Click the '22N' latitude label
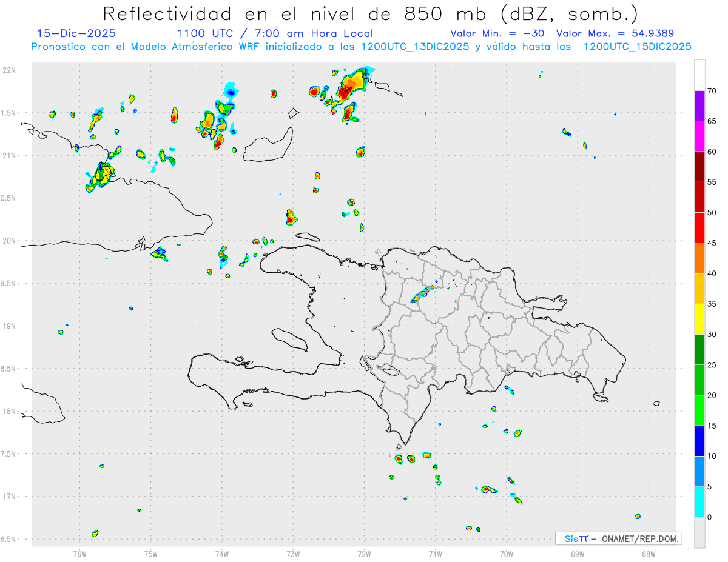The width and height of the screenshot is (728, 562). [10, 70]
